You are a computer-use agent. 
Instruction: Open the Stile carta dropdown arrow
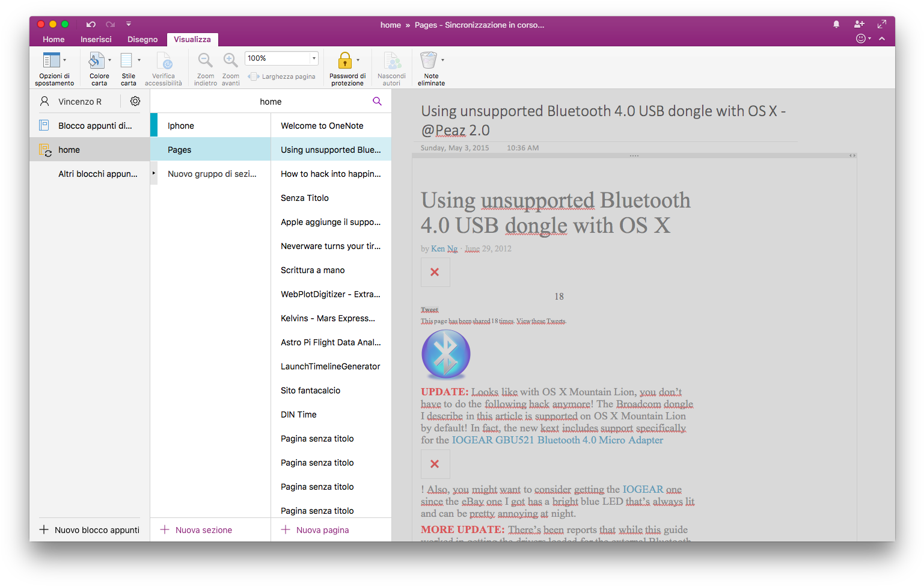pyautogui.click(x=139, y=60)
